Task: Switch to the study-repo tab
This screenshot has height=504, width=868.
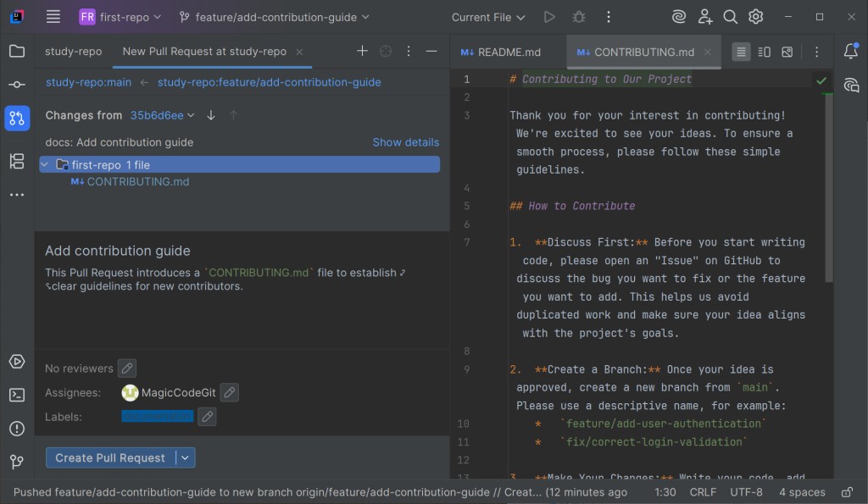Action: coord(74,52)
